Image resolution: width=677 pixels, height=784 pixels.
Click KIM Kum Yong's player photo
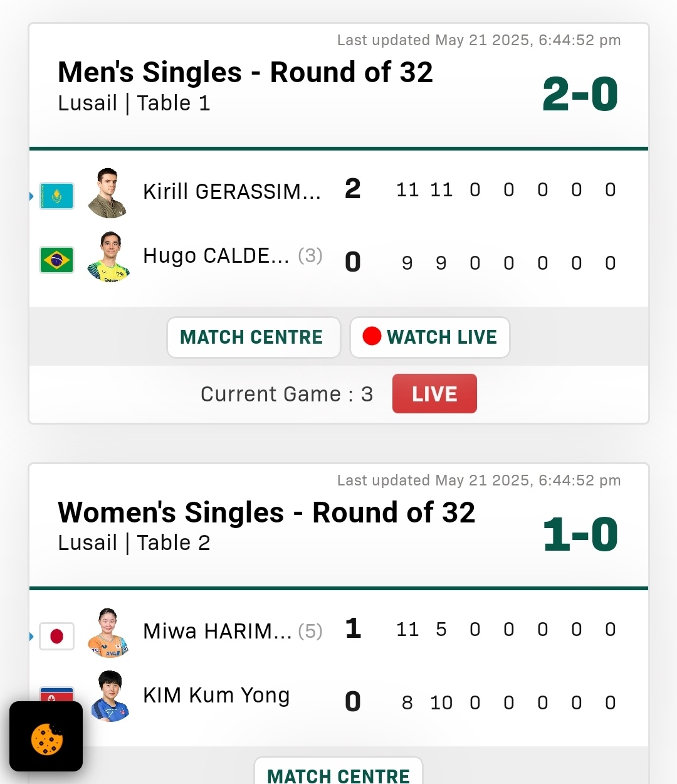tap(108, 696)
